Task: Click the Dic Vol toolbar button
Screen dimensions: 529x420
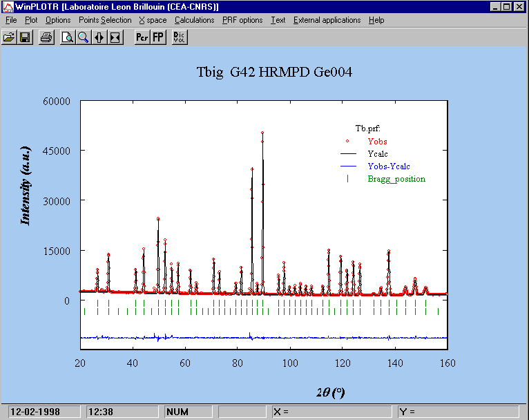Action: click(180, 37)
